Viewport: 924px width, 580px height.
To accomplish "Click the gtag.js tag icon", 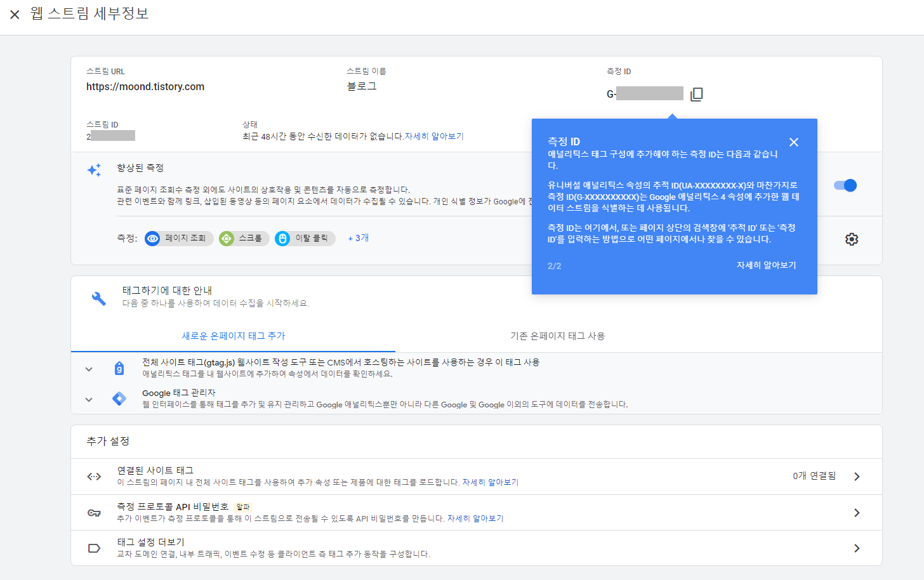I will [x=119, y=369].
